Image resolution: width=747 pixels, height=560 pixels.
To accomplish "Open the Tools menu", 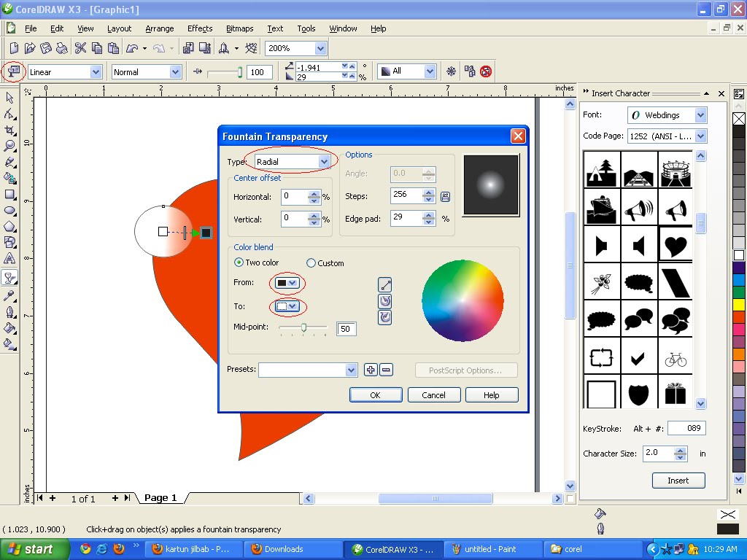I will point(306,28).
